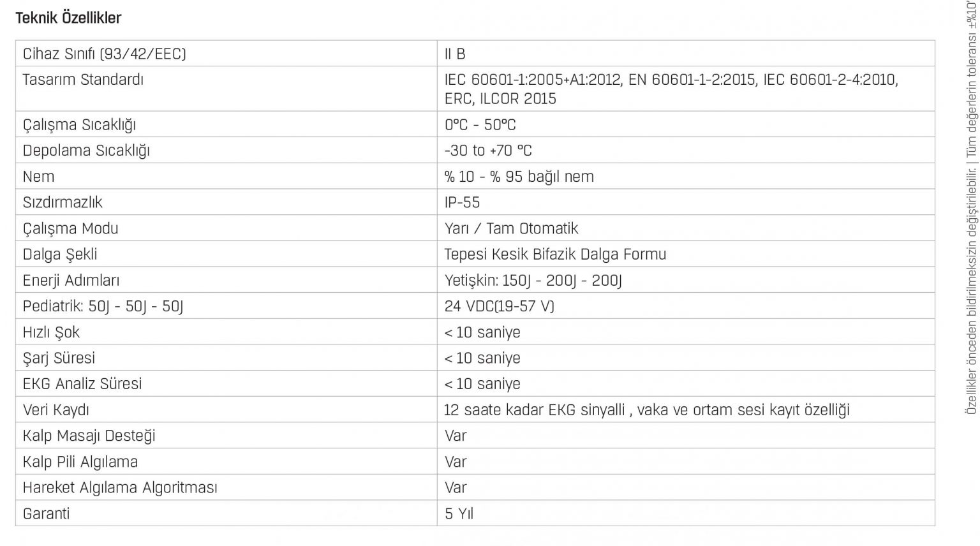980x546 pixels.
Task: Click the Teknik Özellikler heading
Action: click(68, 18)
